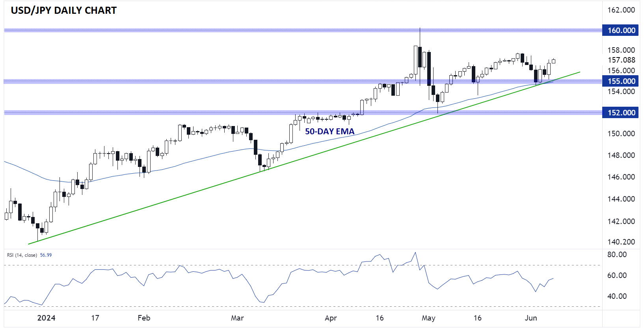644x328 pixels.
Task: Click the 140.200 price axis label
Action: click(x=621, y=242)
